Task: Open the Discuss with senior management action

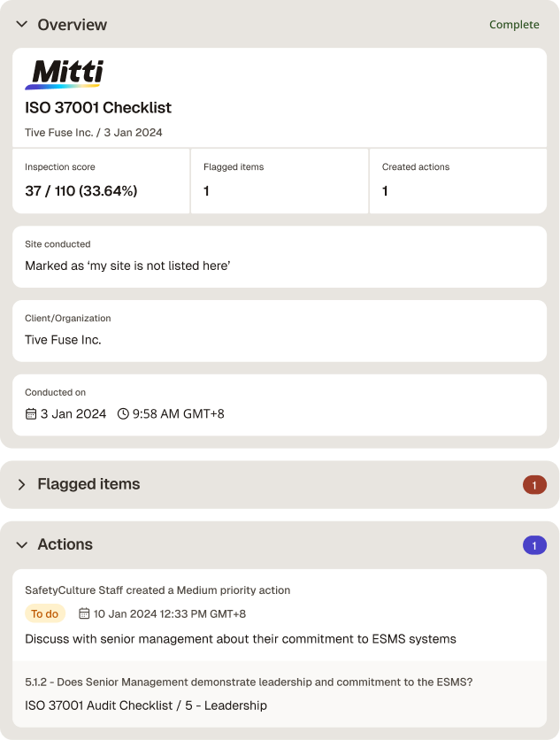Action: point(241,639)
